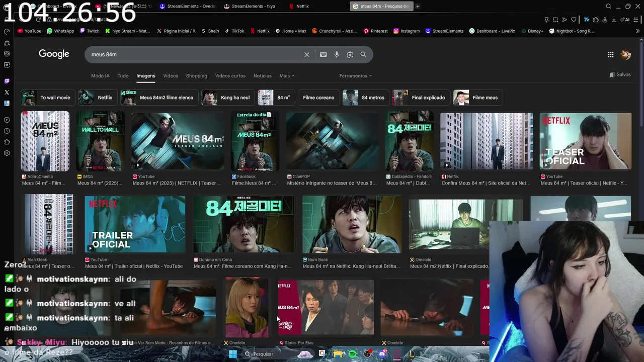
Task: Filter by 'To wall movie' chip
Action: click(48, 98)
